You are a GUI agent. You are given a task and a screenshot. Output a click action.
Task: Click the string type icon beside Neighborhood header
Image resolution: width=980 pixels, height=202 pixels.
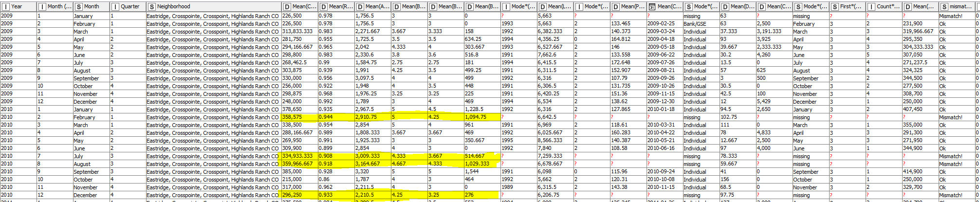[x=152, y=6]
